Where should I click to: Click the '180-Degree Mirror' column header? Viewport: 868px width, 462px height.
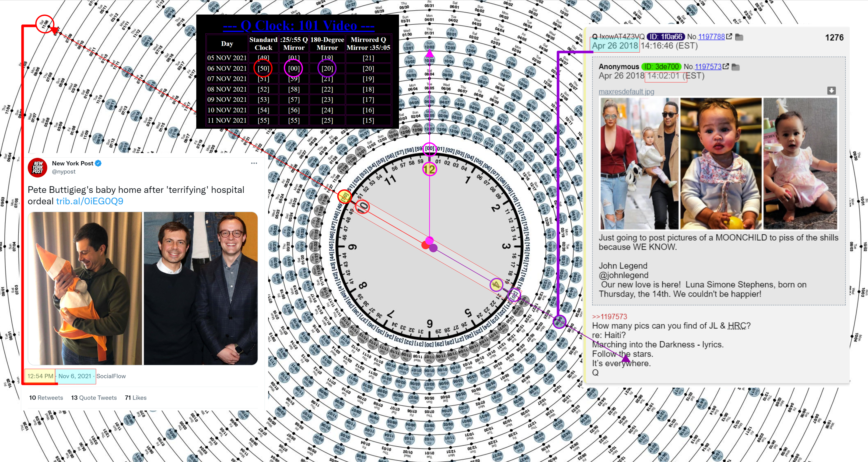[327, 43]
